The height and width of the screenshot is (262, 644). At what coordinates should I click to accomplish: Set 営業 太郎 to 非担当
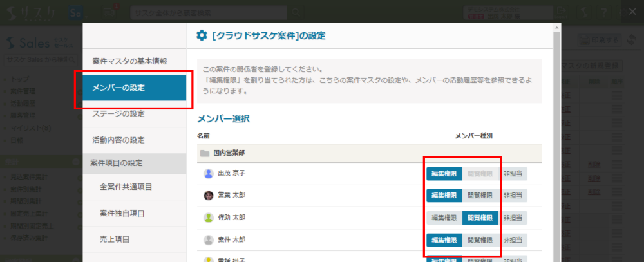pyautogui.click(x=513, y=196)
